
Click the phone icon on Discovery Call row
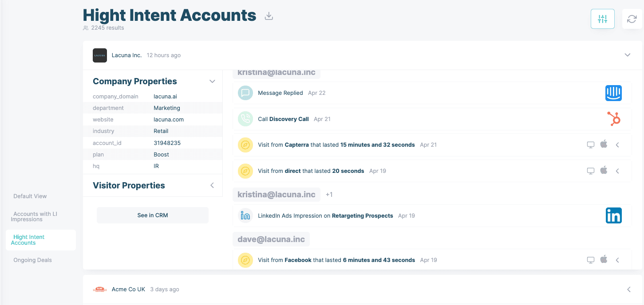(x=245, y=119)
